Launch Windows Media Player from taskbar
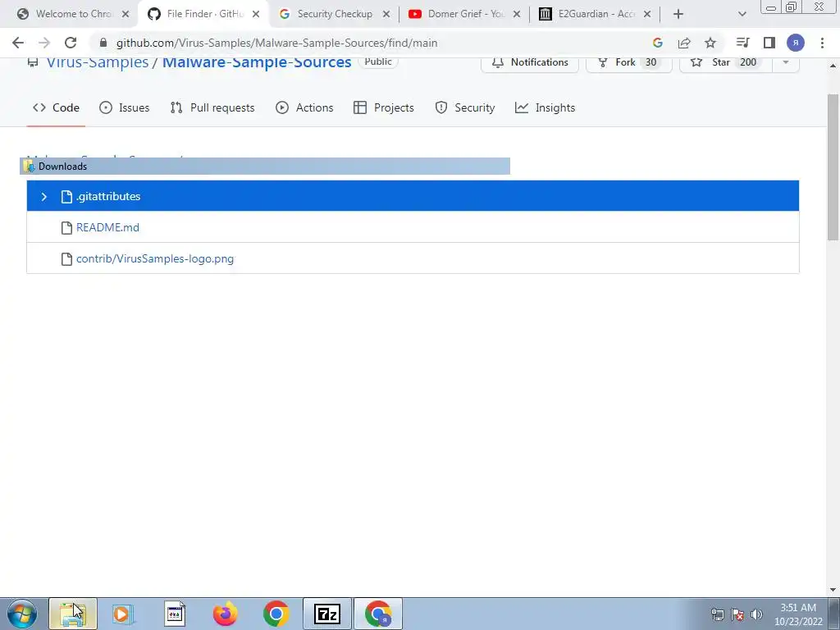The height and width of the screenshot is (630, 840). (x=124, y=614)
